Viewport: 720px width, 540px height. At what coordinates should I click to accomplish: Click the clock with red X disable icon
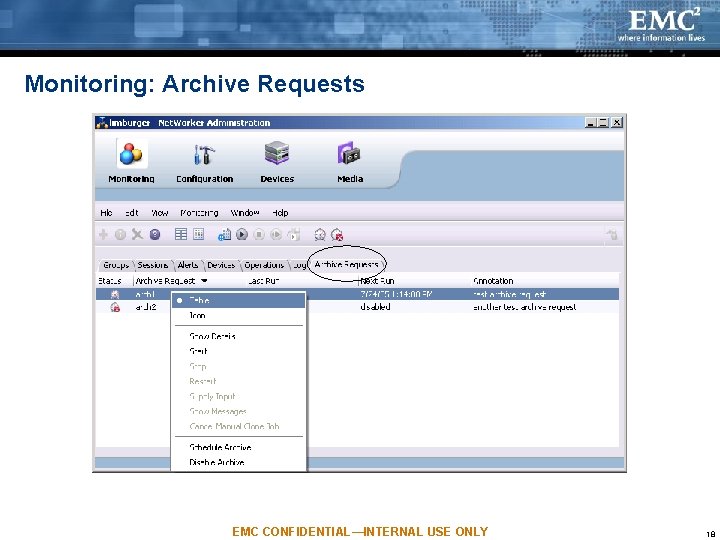point(337,235)
